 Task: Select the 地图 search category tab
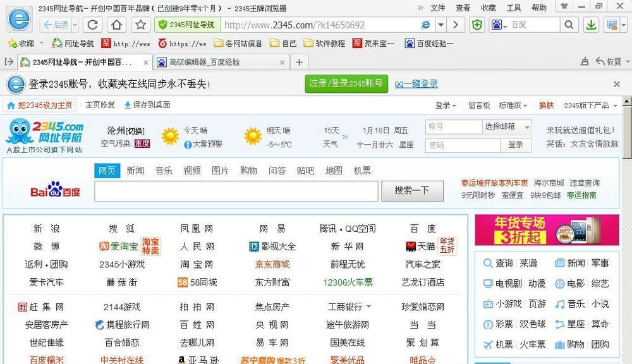[334, 171]
